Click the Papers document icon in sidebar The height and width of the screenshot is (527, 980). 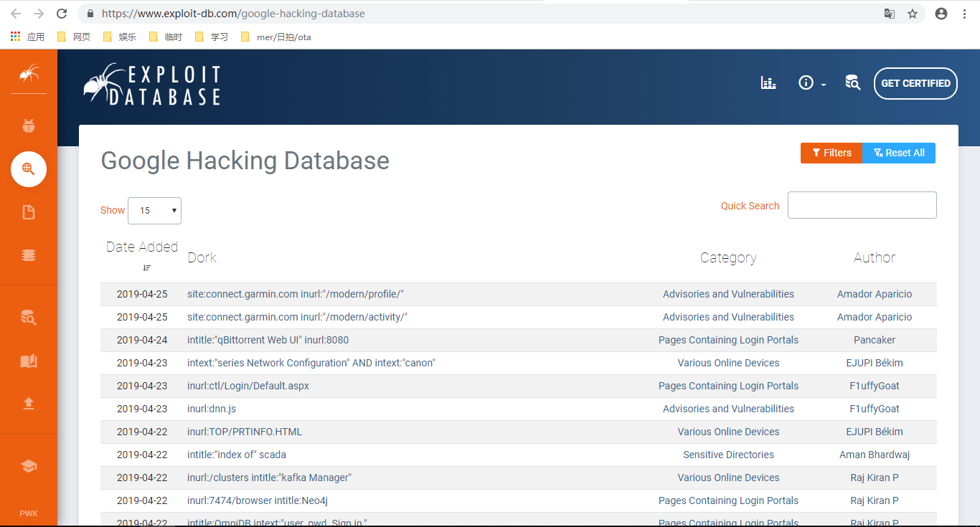point(29,212)
